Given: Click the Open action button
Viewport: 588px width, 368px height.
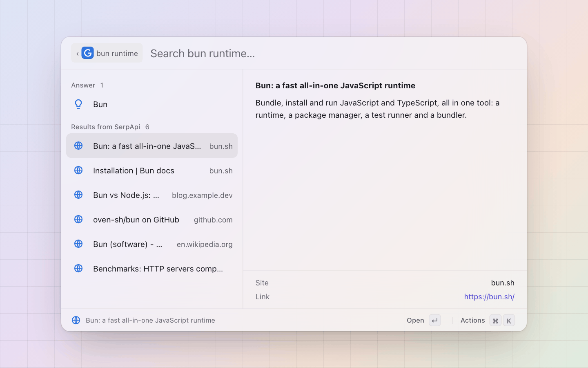Looking at the screenshot, I should [x=423, y=321].
